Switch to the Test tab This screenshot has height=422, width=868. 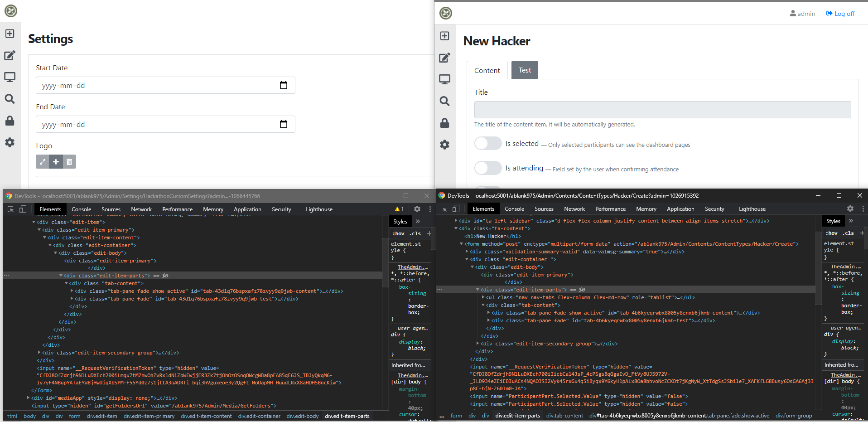pyautogui.click(x=524, y=70)
